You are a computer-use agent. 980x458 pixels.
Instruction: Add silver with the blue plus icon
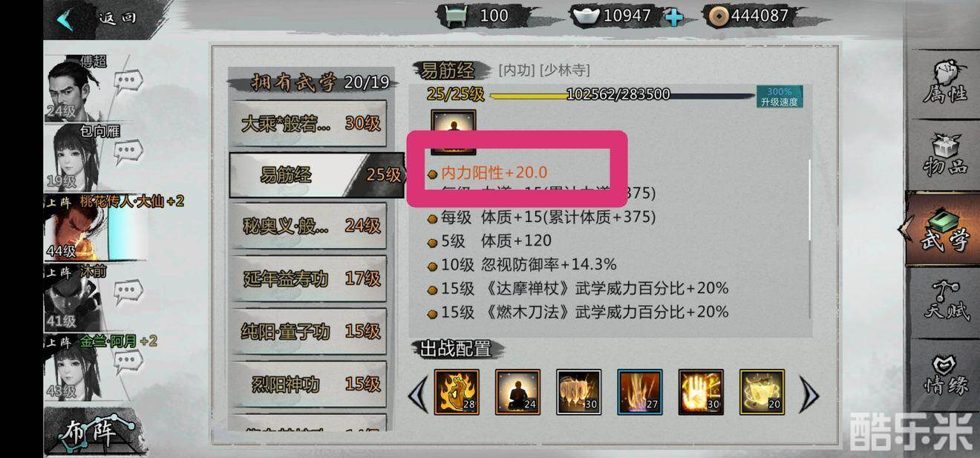coord(673,16)
